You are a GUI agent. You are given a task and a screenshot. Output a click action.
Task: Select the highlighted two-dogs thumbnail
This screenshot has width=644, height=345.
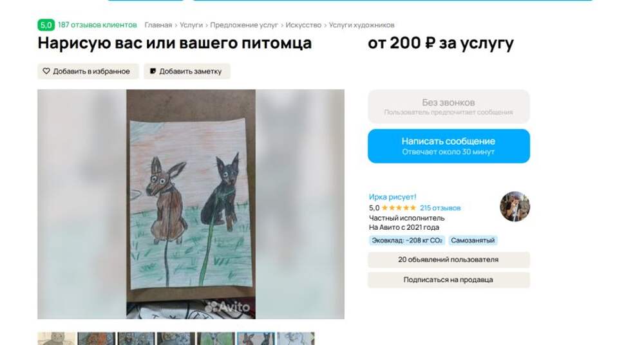coord(256,339)
